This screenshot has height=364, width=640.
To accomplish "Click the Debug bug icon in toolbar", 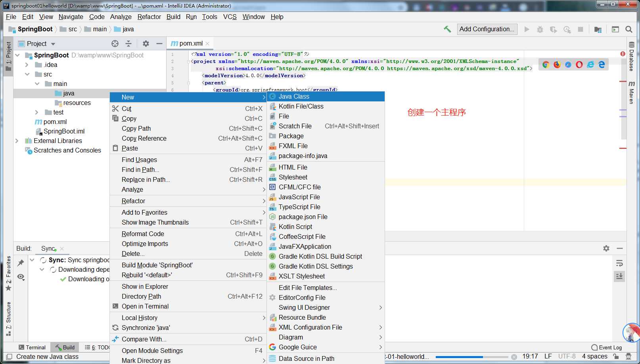I will click(540, 29).
